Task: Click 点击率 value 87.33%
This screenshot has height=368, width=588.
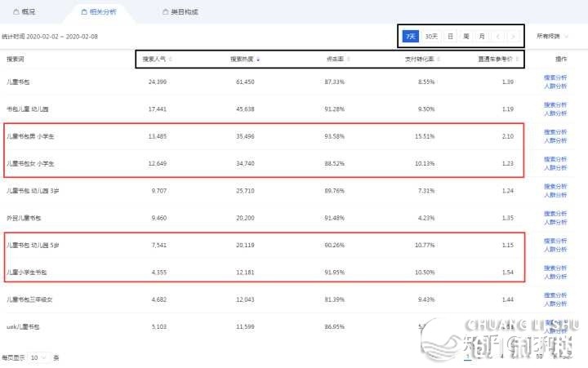Action: (335, 82)
